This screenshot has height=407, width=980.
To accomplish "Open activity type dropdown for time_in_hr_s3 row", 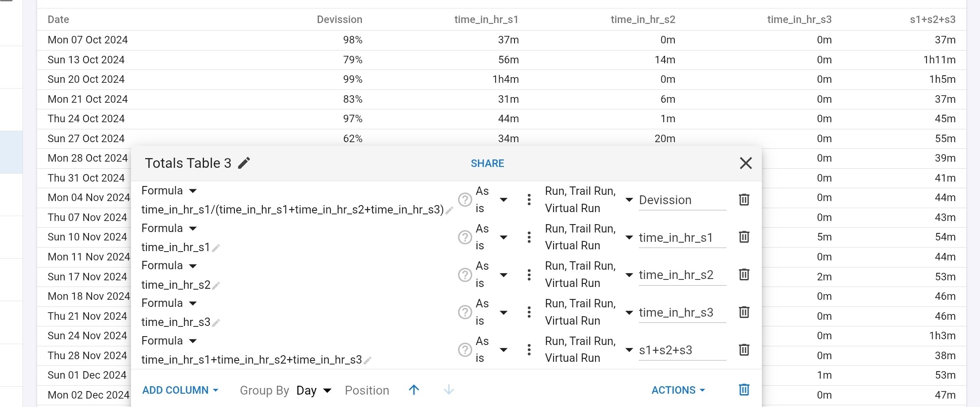I will click(629, 312).
